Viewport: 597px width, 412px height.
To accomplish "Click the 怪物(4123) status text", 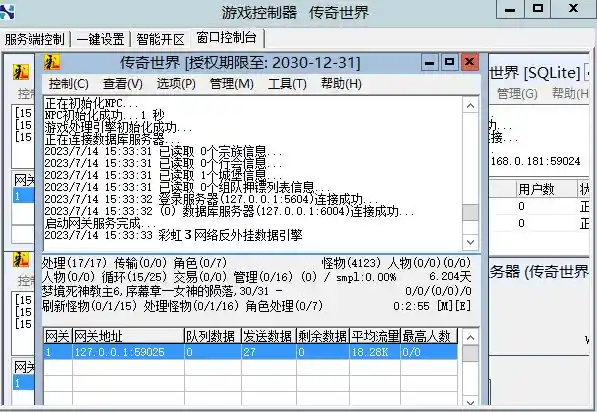I will [351, 263].
